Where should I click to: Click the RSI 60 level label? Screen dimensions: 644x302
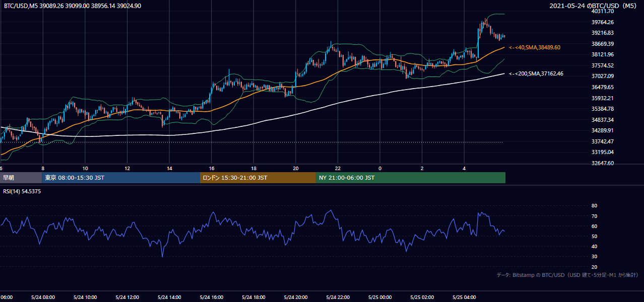pyautogui.click(x=594, y=226)
